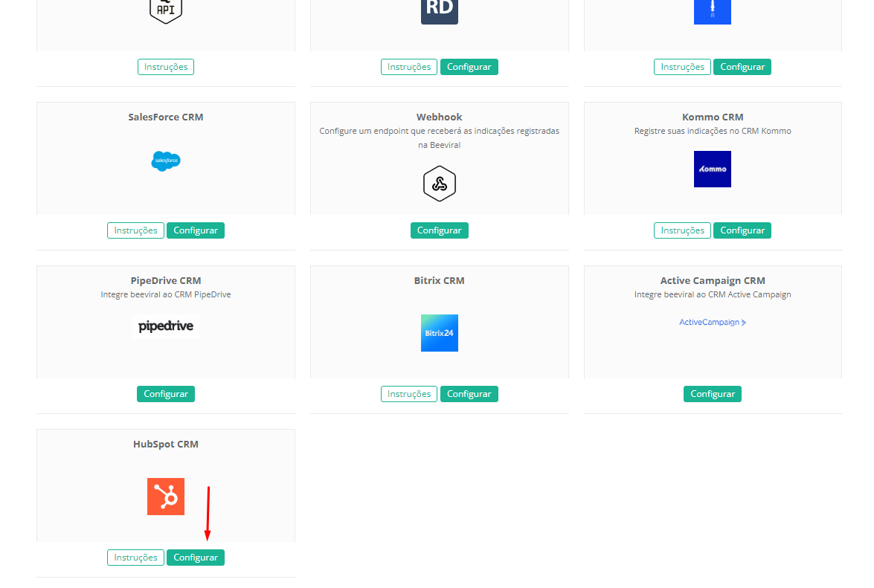The width and height of the screenshot is (874, 588).
Task: Click the Webhook hexagon icon
Action: [x=439, y=184]
